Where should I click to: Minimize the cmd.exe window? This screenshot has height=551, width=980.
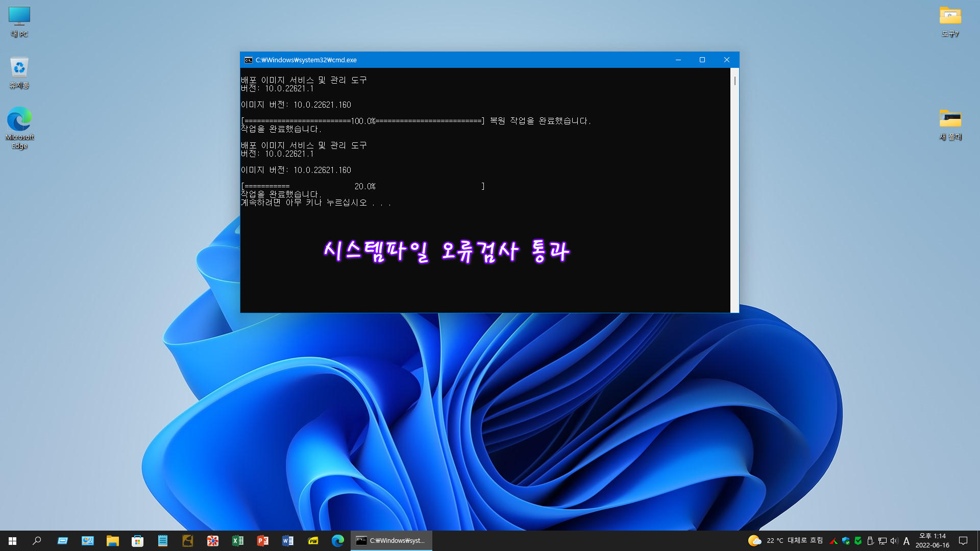coord(678,60)
